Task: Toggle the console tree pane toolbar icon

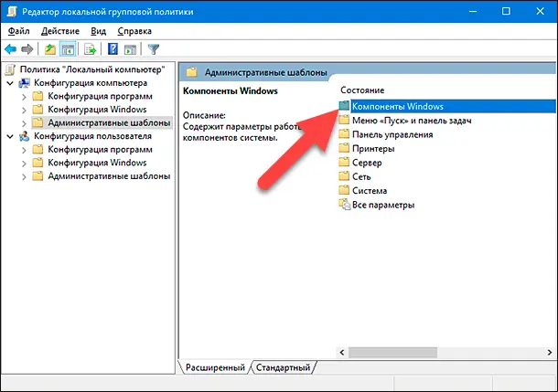Action: (x=68, y=49)
